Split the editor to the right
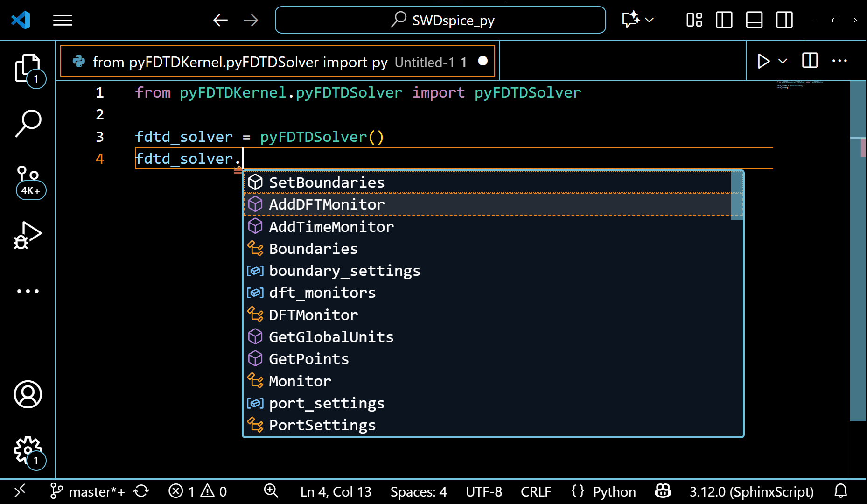Viewport: 867px width, 504px height. click(810, 61)
